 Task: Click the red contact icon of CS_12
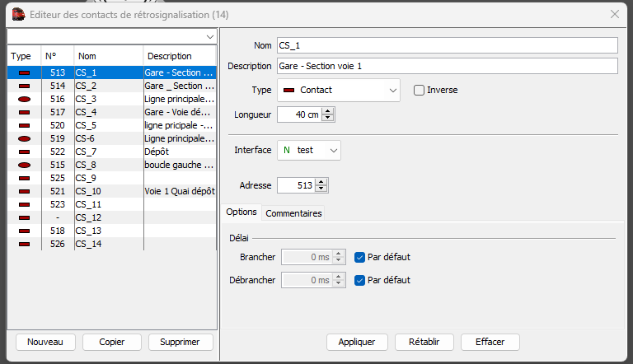tap(24, 218)
